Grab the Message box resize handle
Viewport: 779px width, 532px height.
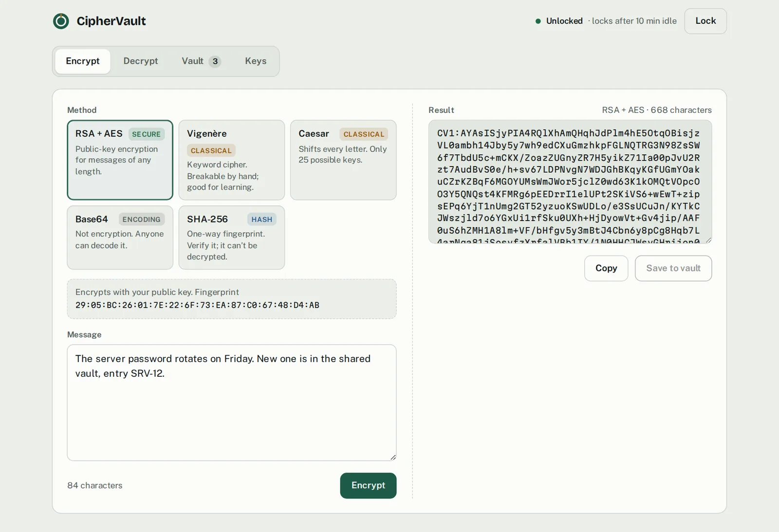pyautogui.click(x=393, y=457)
